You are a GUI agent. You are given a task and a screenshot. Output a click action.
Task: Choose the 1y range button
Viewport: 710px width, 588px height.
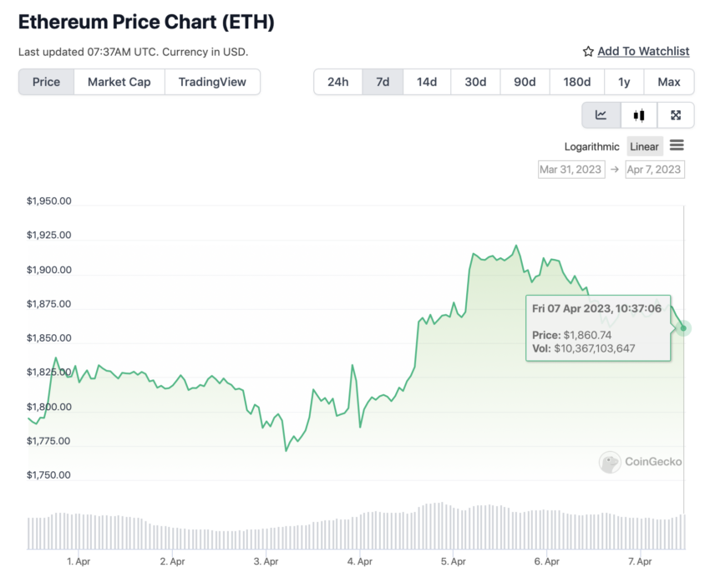(624, 82)
